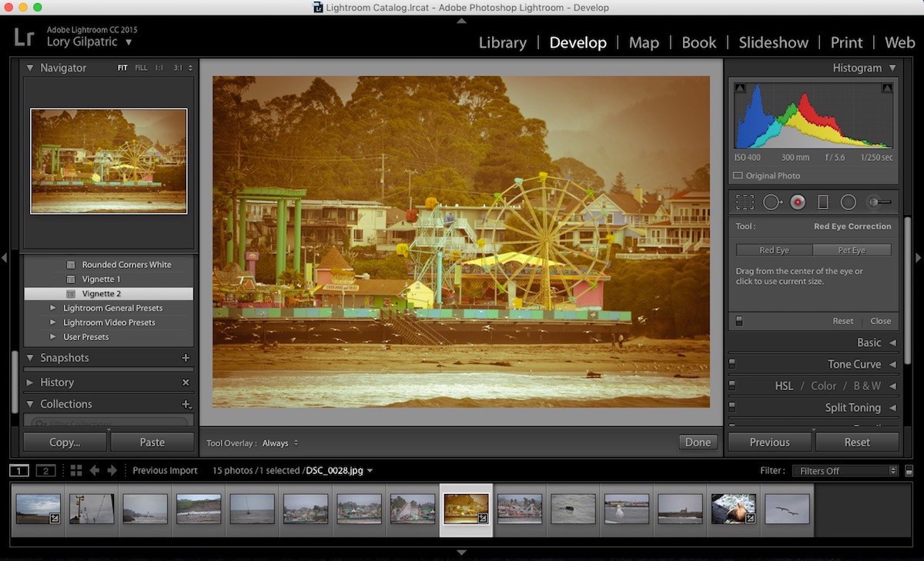The image size is (924, 561).
Task: Clear History with the X icon
Action: point(186,382)
